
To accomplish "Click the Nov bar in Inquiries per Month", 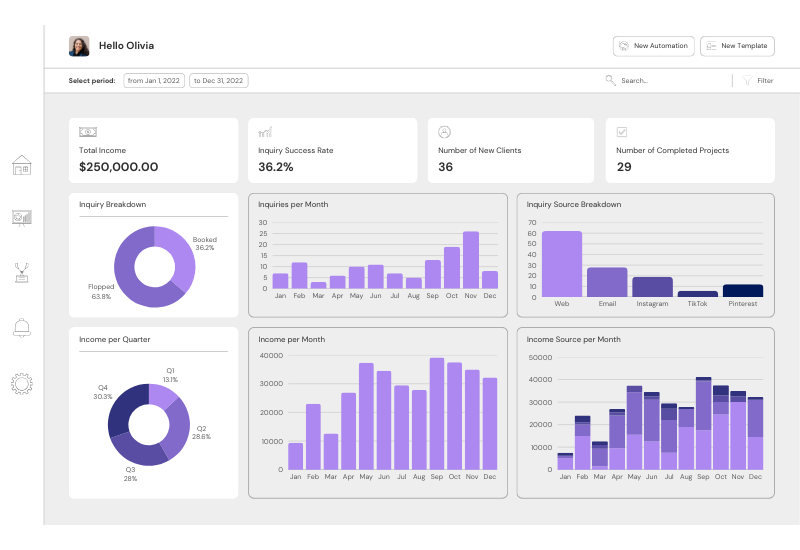I will pos(470,260).
